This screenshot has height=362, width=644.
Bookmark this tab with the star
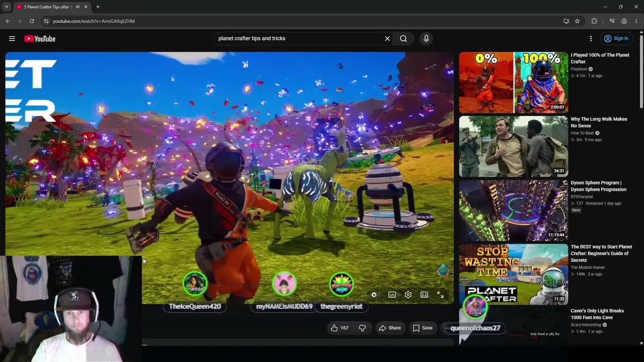click(x=577, y=21)
